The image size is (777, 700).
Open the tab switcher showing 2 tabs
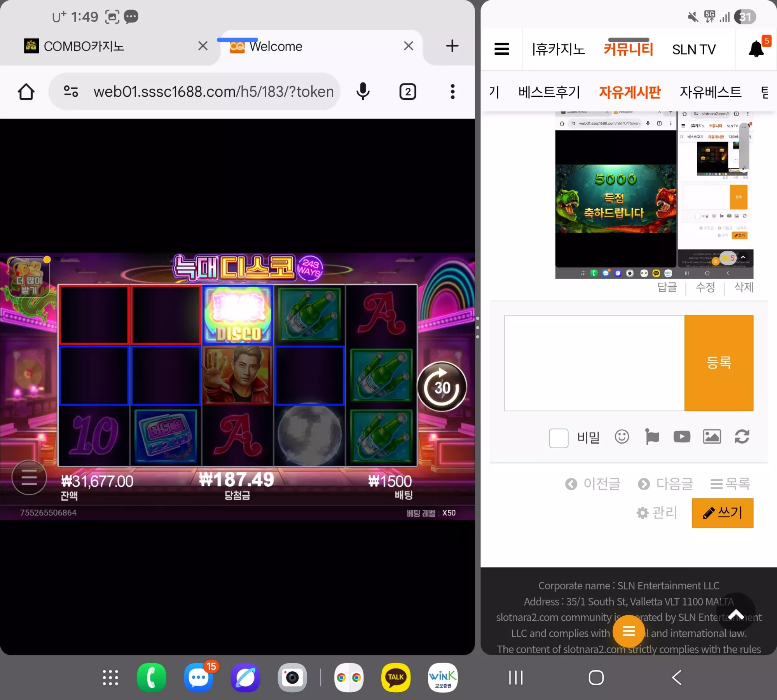click(408, 92)
